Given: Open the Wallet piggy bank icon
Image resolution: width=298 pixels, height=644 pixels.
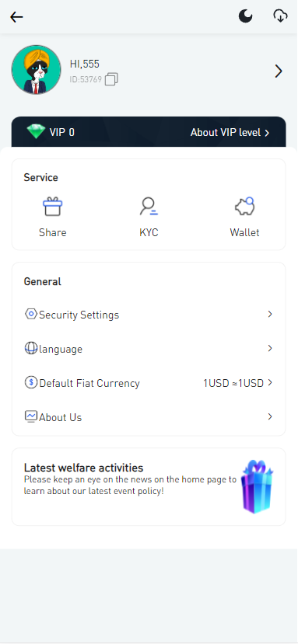Looking at the screenshot, I should coord(244,207).
